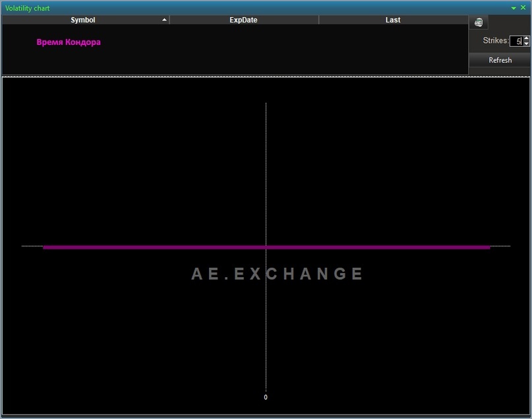
Task: Click the AE calculator icon button
Action: tap(479, 22)
